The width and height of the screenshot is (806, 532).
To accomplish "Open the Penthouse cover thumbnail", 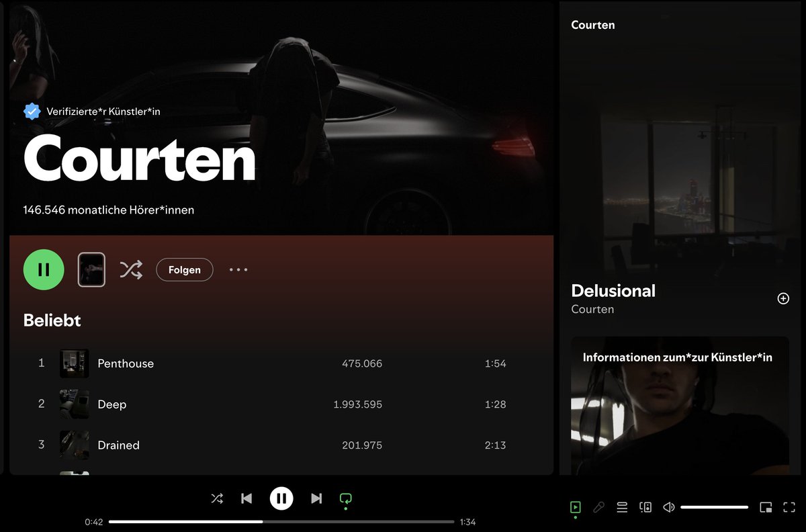I will (74, 363).
